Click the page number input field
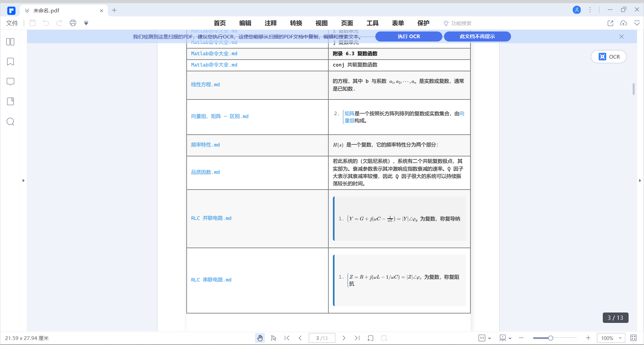Viewport: 644px width, 345px height. 322,338
